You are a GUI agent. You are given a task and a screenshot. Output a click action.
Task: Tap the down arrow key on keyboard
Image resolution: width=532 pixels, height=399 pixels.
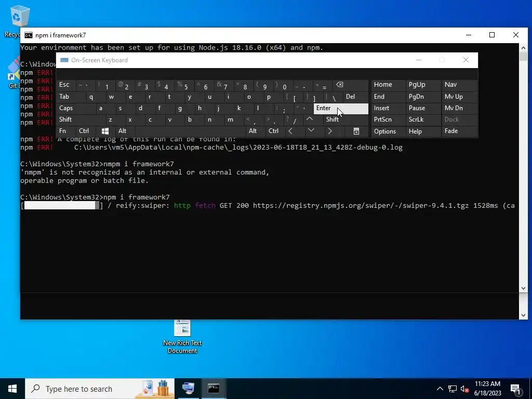tap(311, 131)
